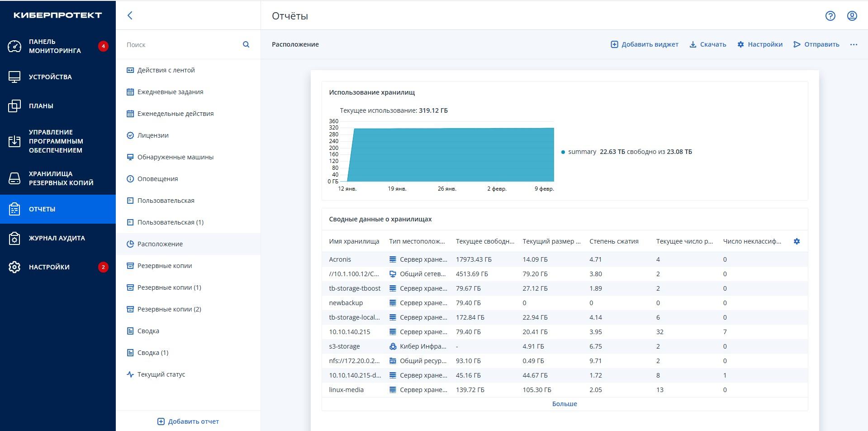Open the Текущий статус report
Screen dimensions: 868x431
point(161,374)
